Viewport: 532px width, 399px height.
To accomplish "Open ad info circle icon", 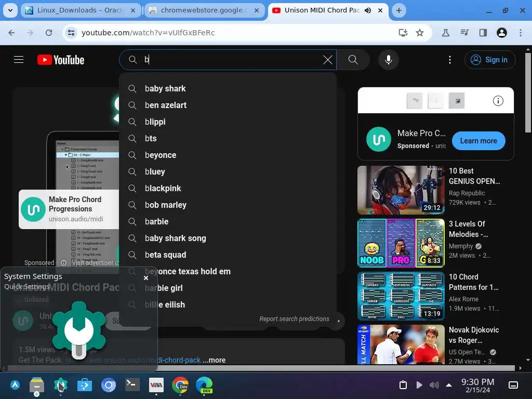I will 498,101.
